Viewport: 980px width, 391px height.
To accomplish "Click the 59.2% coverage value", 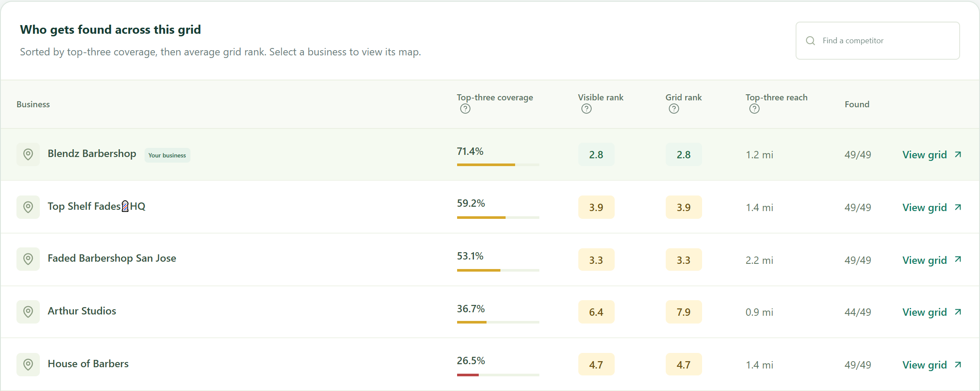I will 471,203.
